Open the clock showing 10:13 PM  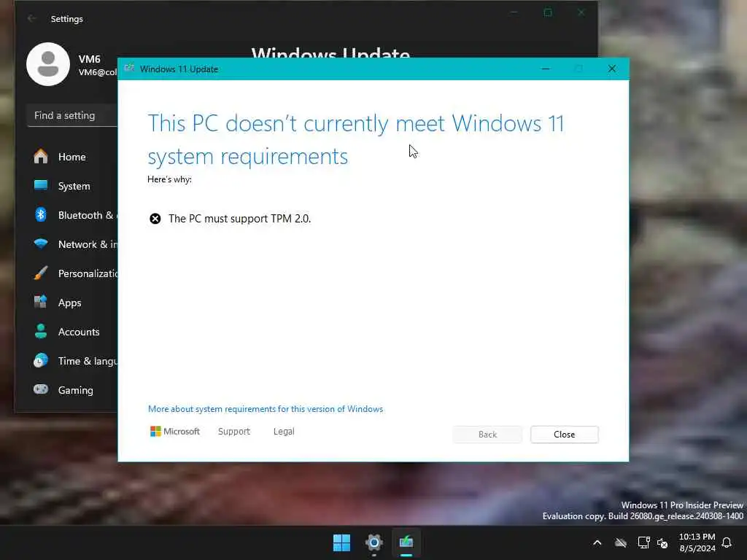point(697,542)
